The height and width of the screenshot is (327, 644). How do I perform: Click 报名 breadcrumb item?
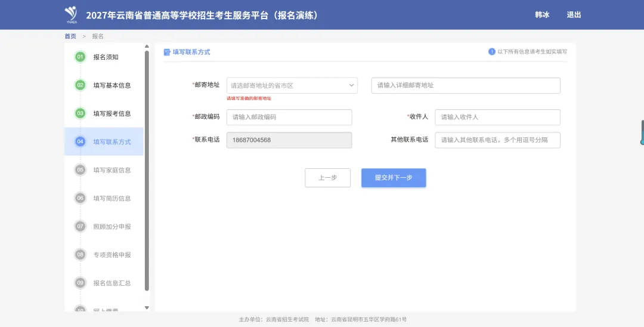[98, 36]
